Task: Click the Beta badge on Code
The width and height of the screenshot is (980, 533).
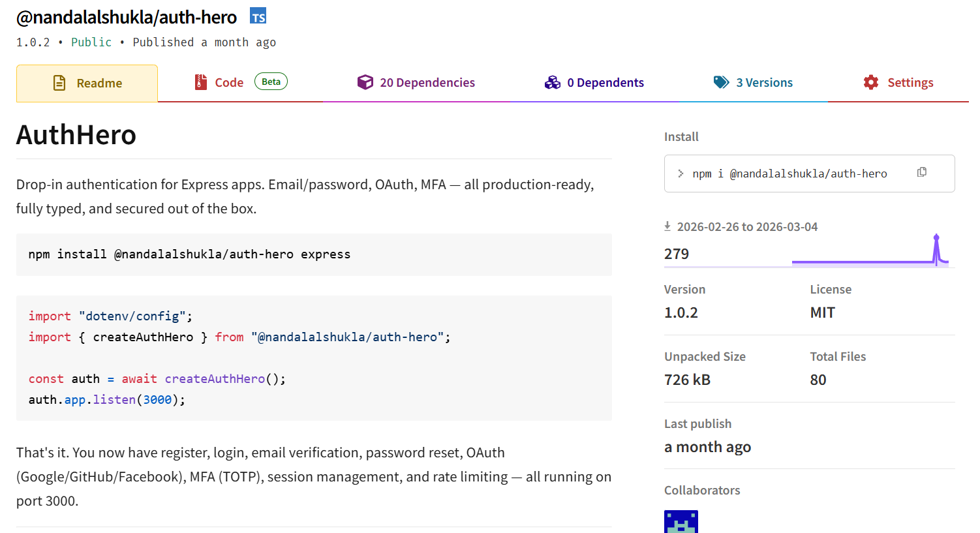Action: click(271, 82)
